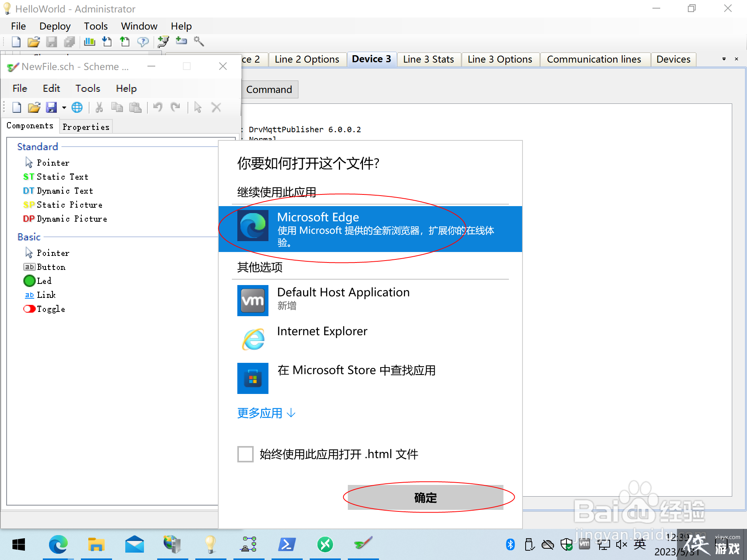Select Components tab in Scheme editor
Screen dimensions: 747x560
tap(30, 126)
